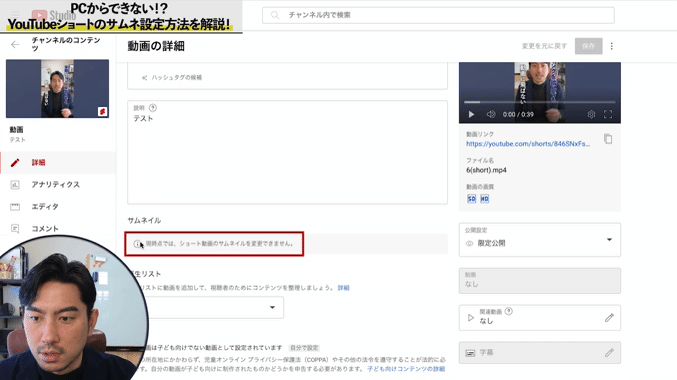Click 変更を元に戻す undo changes
The height and width of the screenshot is (380, 677).
pos(544,46)
